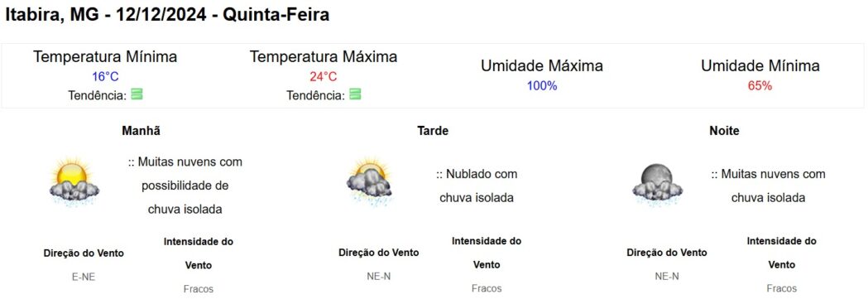Click the 65% minimum humidity value
This screenshot has width=868, height=304.
760,86
